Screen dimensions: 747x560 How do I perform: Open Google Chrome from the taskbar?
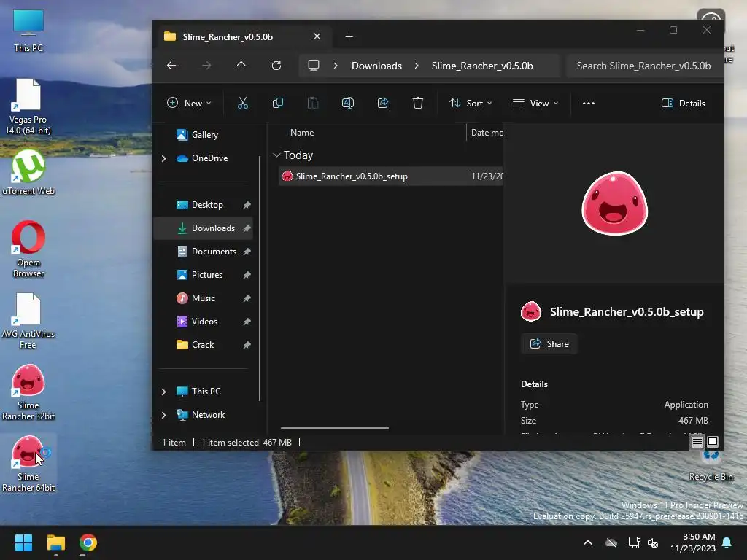(x=88, y=542)
